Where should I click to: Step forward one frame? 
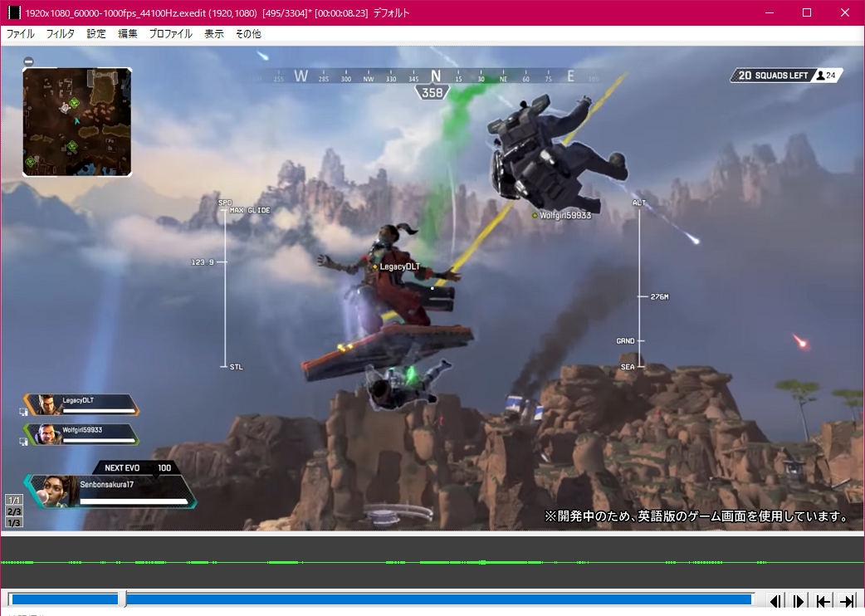point(798,600)
